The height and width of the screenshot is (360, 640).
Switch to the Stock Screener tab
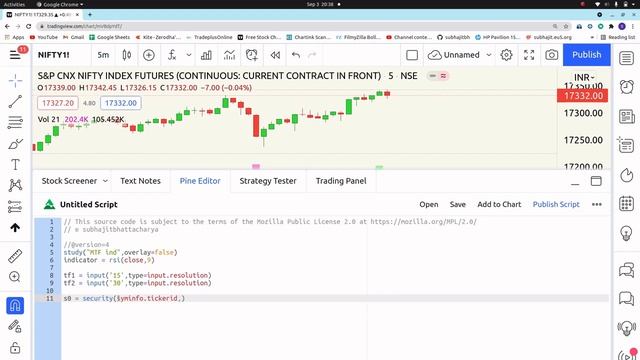pyautogui.click(x=69, y=181)
